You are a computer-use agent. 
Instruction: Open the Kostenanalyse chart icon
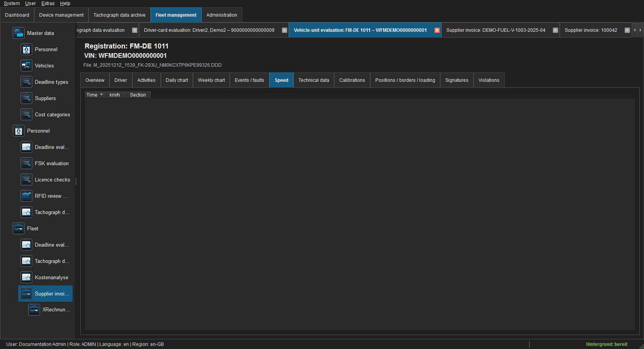tap(26, 277)
